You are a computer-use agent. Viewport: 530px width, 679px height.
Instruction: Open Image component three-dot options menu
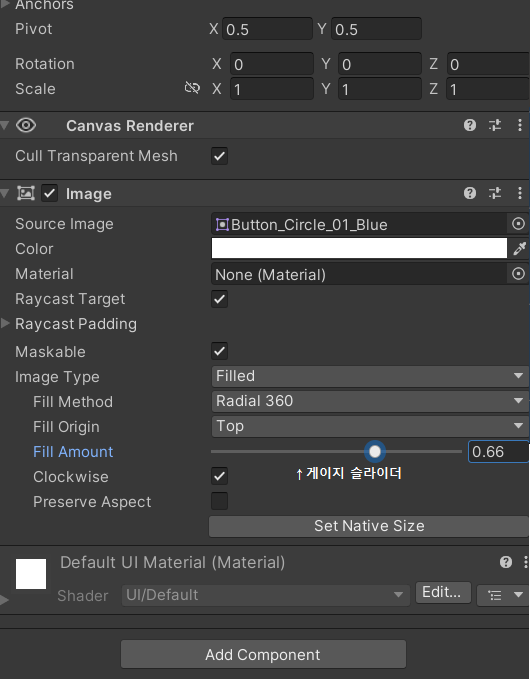(520, 193)
